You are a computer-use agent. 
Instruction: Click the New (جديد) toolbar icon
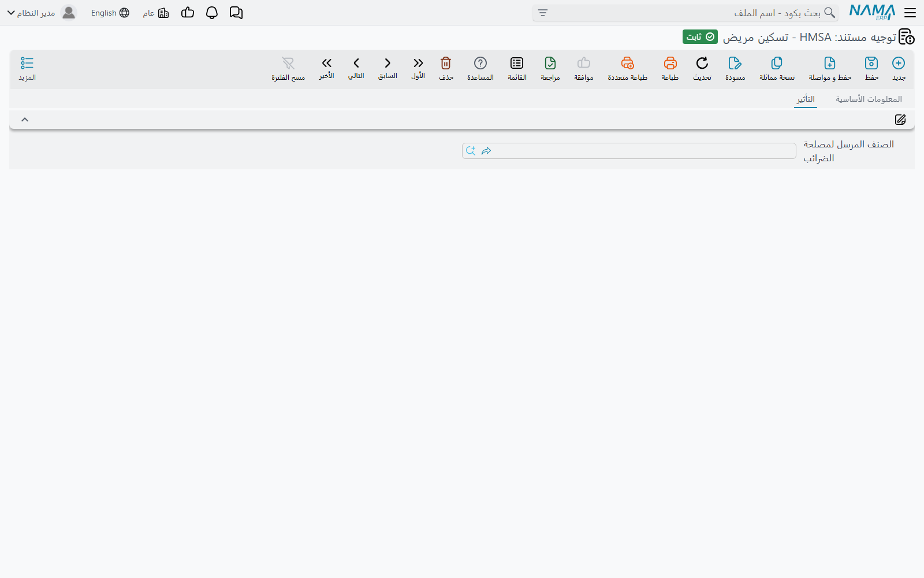[899, 68]
